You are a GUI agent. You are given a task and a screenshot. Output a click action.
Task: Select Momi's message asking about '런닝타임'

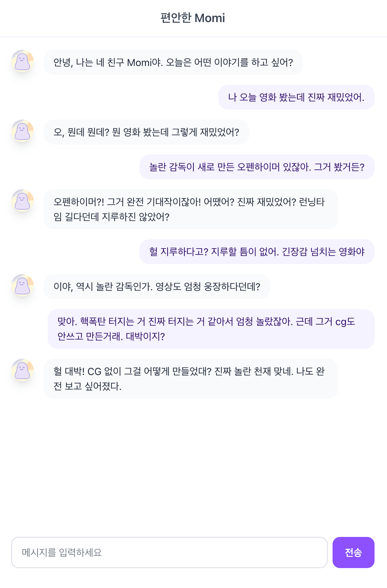(x=190, y=209)
